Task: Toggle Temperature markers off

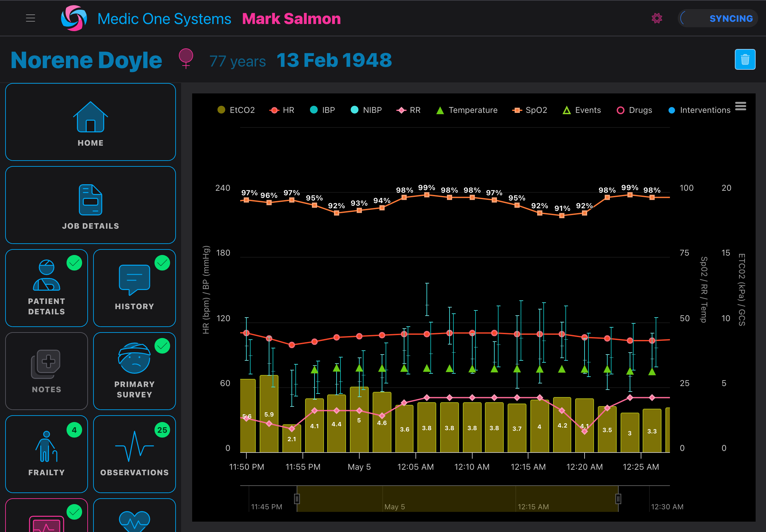Action: (x=466, y=110)
